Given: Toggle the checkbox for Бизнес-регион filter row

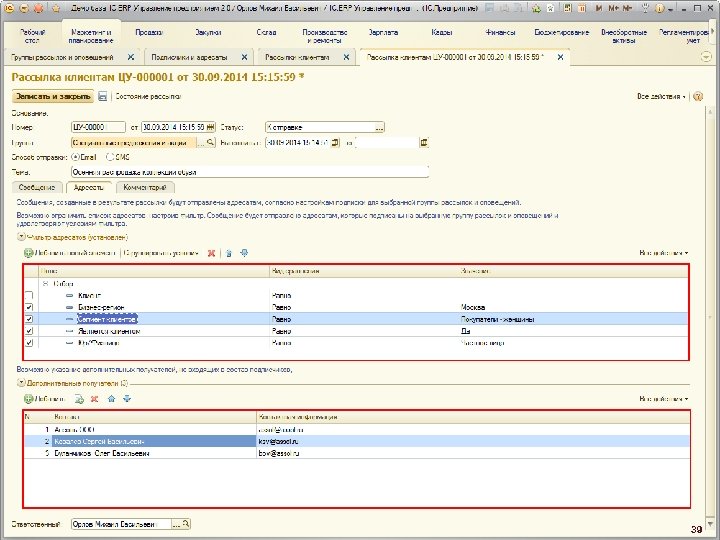Looking at the screenshot, I should (x=28, y=308).
